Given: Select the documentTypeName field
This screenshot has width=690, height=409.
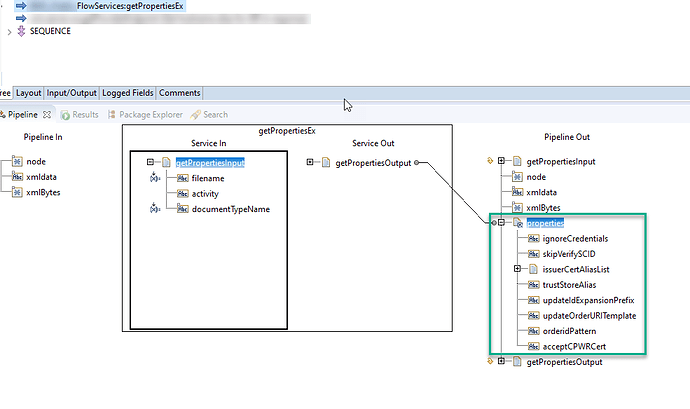Looking at the screenshot, I should click(231, 209).
